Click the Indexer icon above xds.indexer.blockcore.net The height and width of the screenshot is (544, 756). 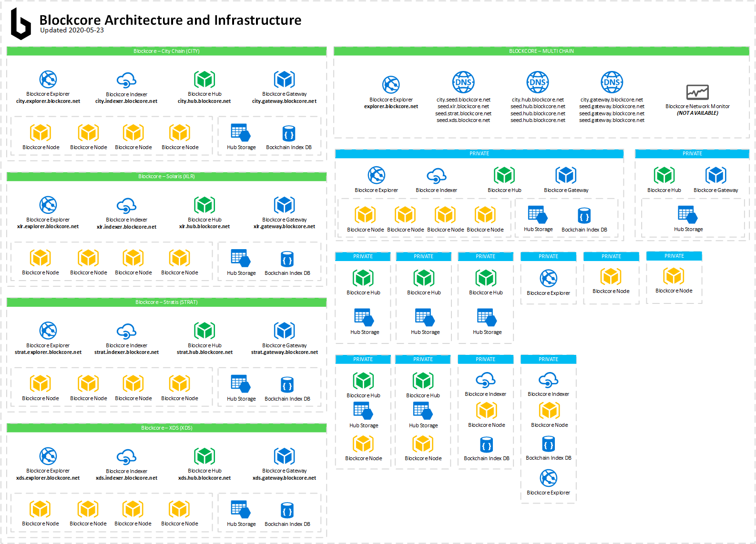[127, 457]
